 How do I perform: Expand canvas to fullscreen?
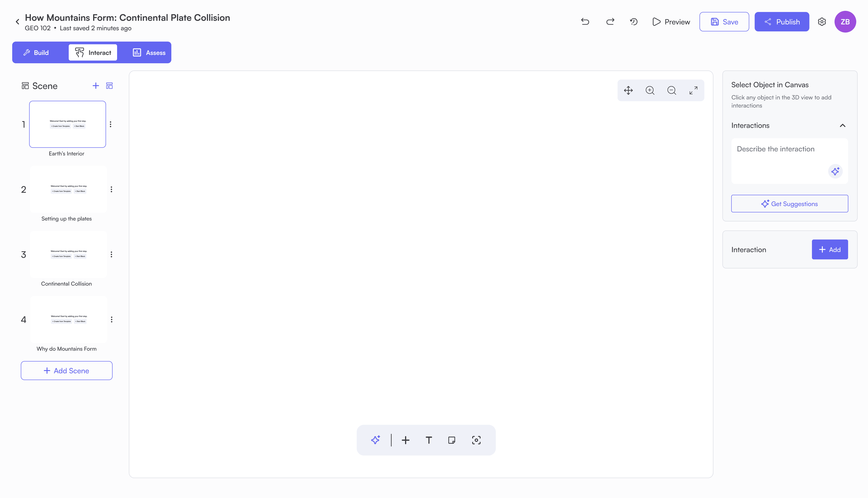(693, 90)
